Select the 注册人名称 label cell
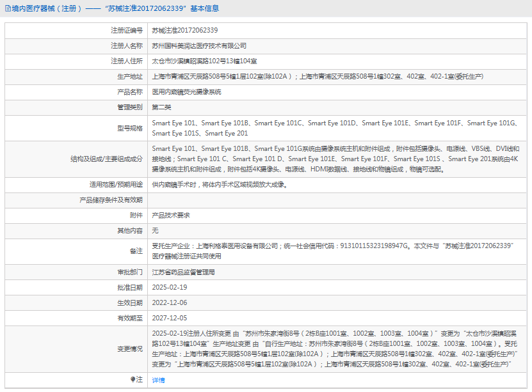 [x=76, y=46]
